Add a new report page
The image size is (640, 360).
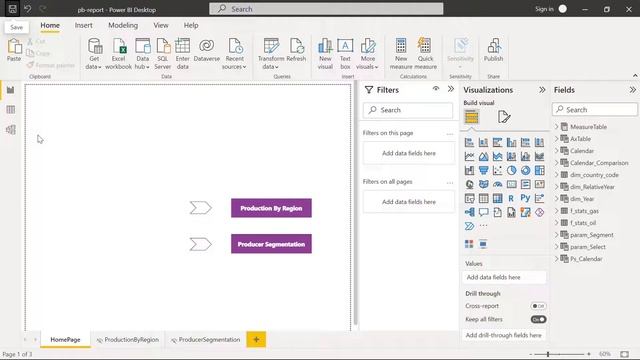pyautogui.click(x=256, y=340)
